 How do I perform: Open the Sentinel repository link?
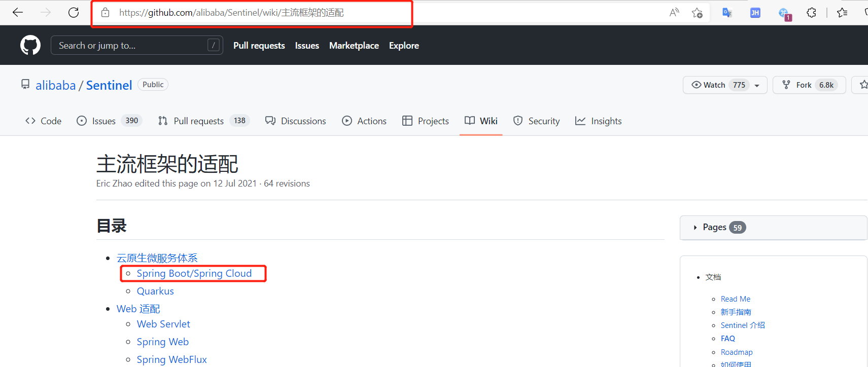(x=109, y=85)
